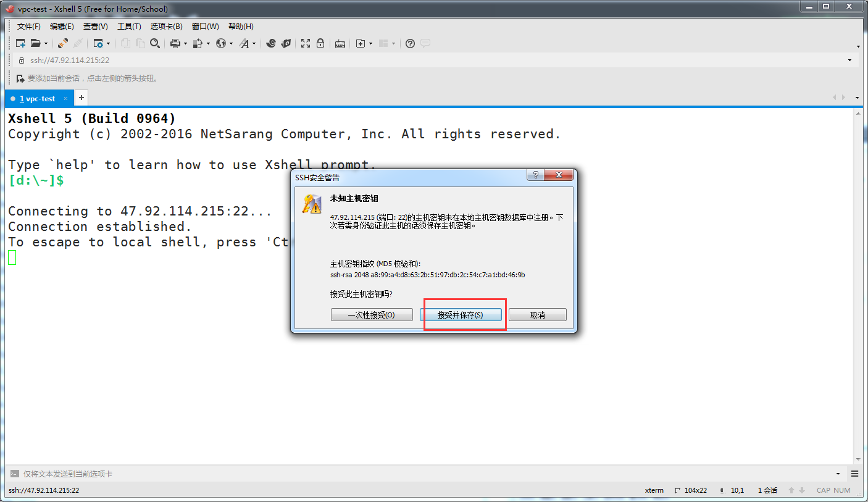Switch to the vpc-test session tab
This screenshot has height=502, width=868.
37,98
